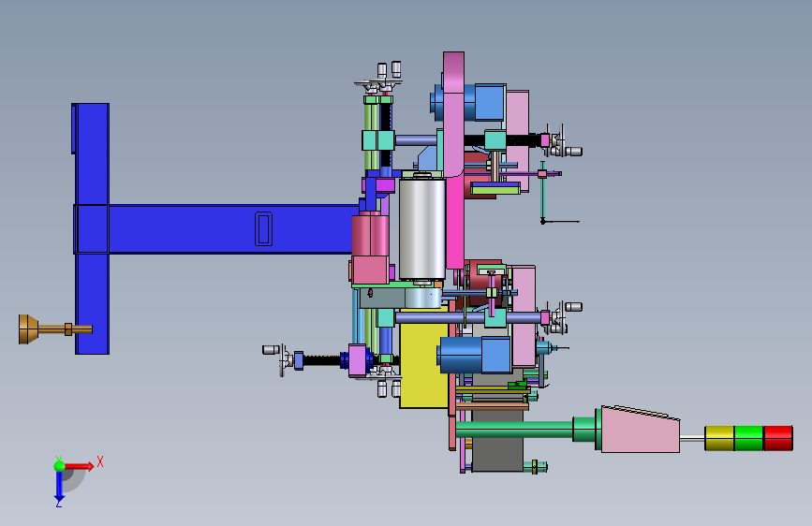Select the brass leveling foot on the left

point(55,329)
